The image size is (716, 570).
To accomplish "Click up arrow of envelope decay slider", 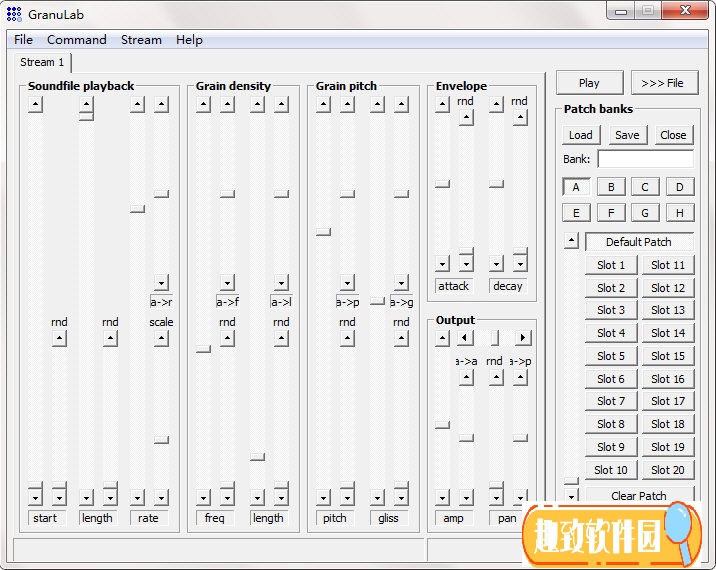I will coord(496,105).
